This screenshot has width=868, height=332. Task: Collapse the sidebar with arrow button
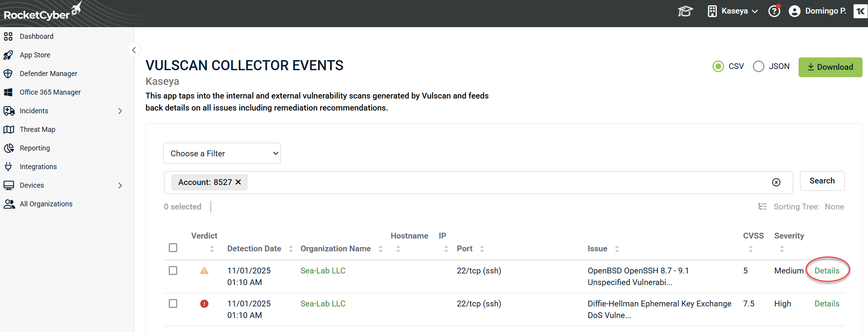coord(134,50)
